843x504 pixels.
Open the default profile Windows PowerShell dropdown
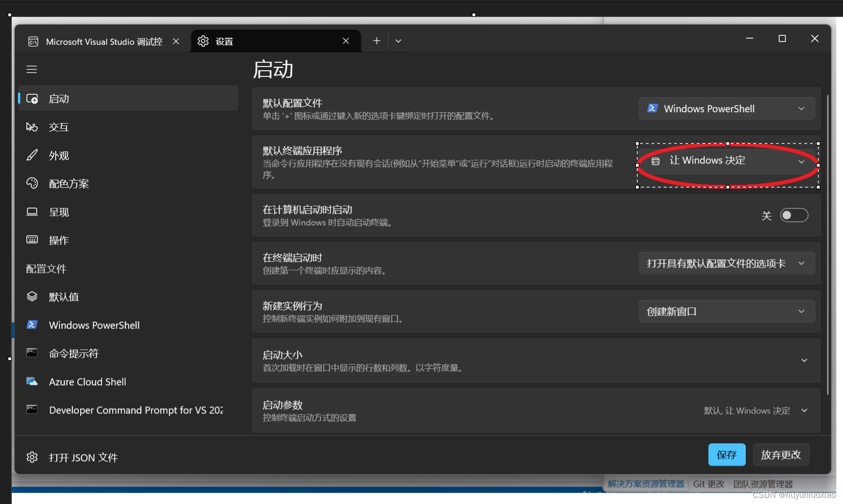point(726,108)
